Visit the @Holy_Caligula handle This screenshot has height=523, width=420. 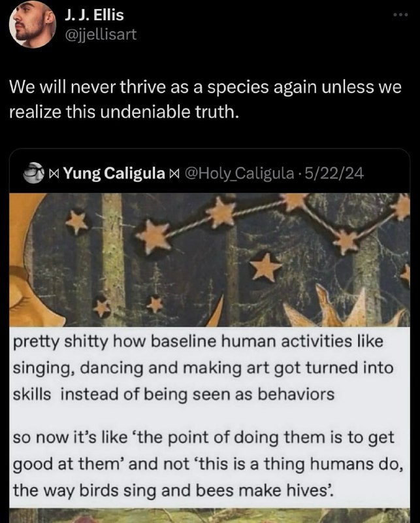point(239,173)
